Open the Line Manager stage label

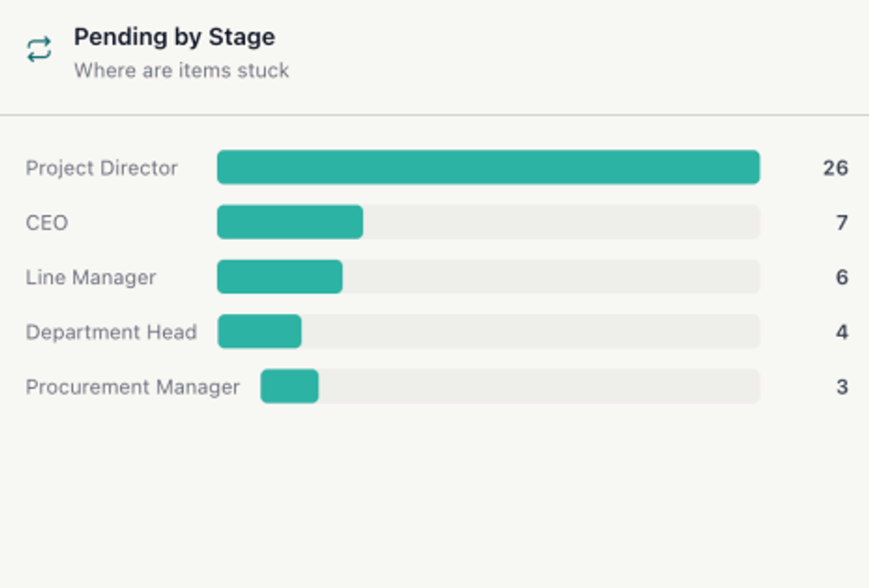click(90, 277)
